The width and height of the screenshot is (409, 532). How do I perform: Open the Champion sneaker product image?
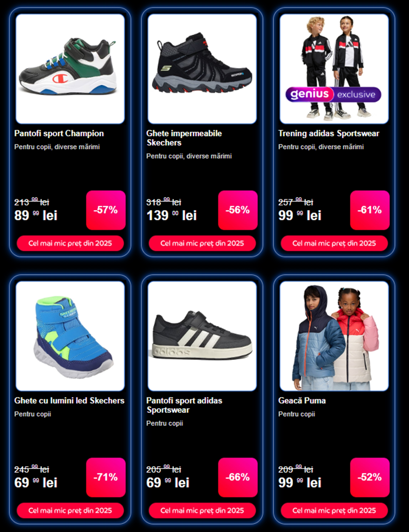(x=70, y=69)
